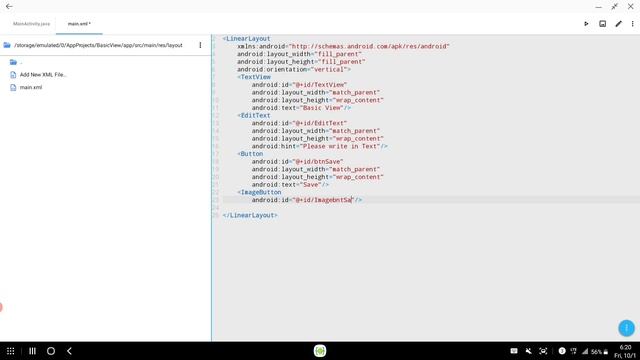640x360 pixels.
Task: Open the layout designer preview icon
Action: (x=602, y=24)
